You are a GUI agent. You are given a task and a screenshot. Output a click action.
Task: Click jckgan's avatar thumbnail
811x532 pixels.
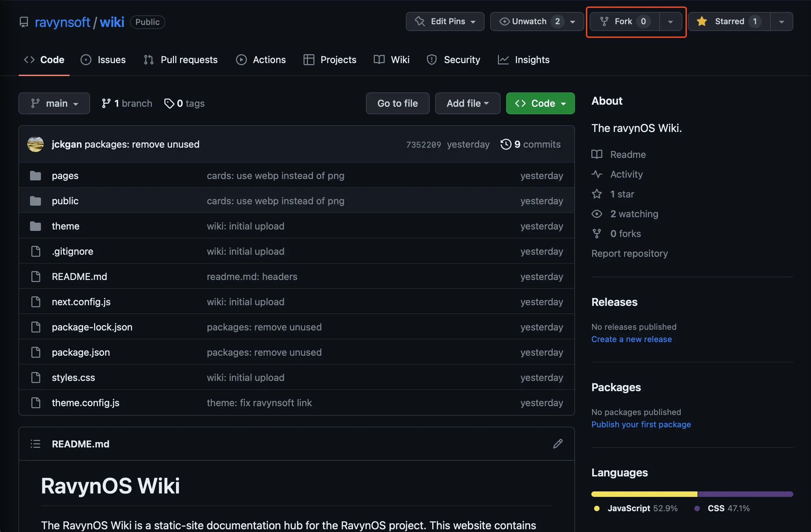point(35,144)
